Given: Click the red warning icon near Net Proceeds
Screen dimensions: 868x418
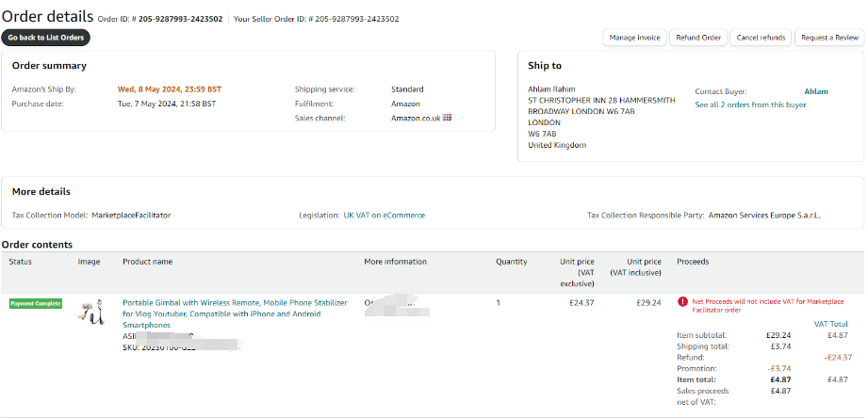Looking at the screenshot, I should (x=682, y=302).
